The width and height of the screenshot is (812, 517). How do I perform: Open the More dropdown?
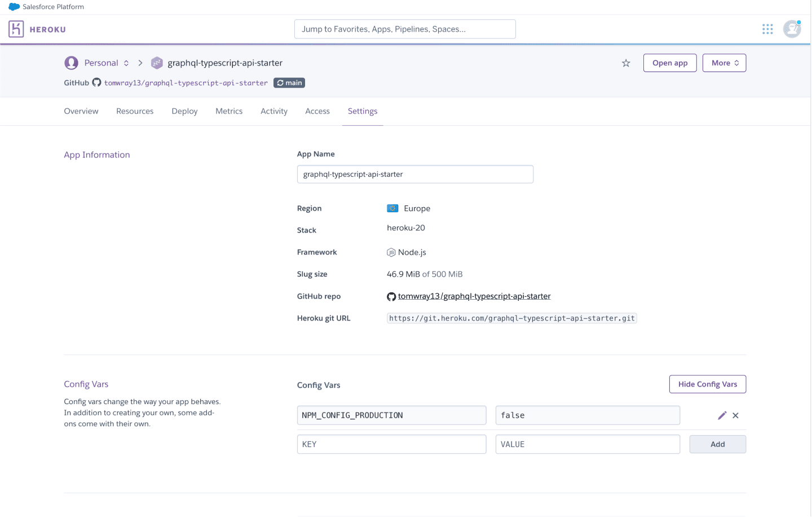click(724, 63)
